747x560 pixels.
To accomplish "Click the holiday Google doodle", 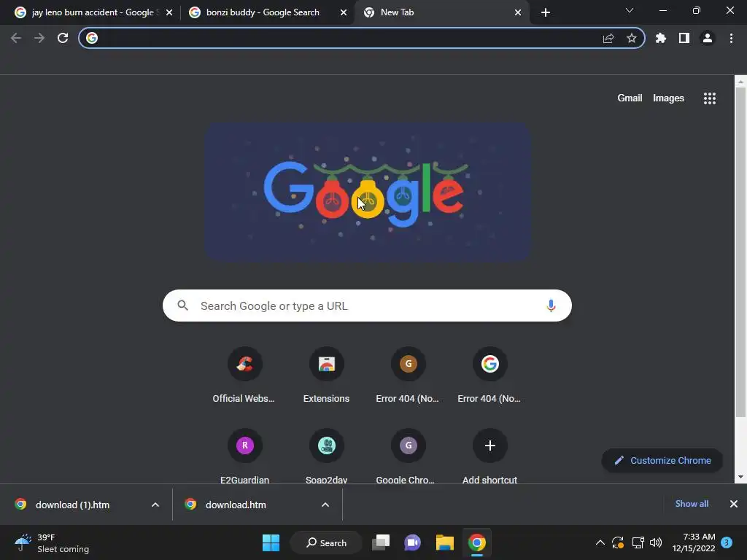I will pos(368,192).
